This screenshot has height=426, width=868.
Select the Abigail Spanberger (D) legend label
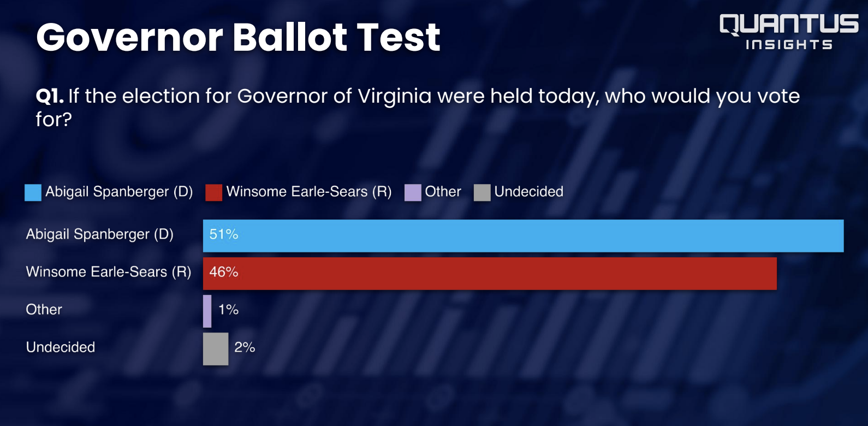[x=119, y=192]
